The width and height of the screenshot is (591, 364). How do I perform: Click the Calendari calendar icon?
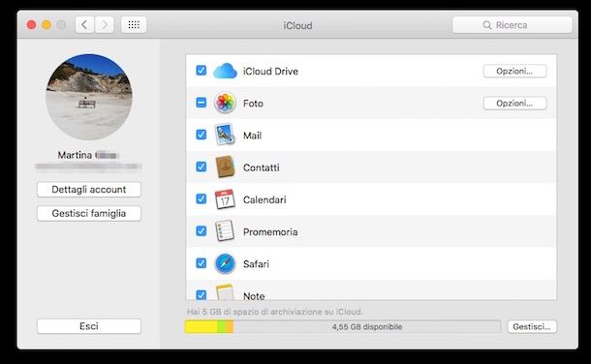click(225, 199)
